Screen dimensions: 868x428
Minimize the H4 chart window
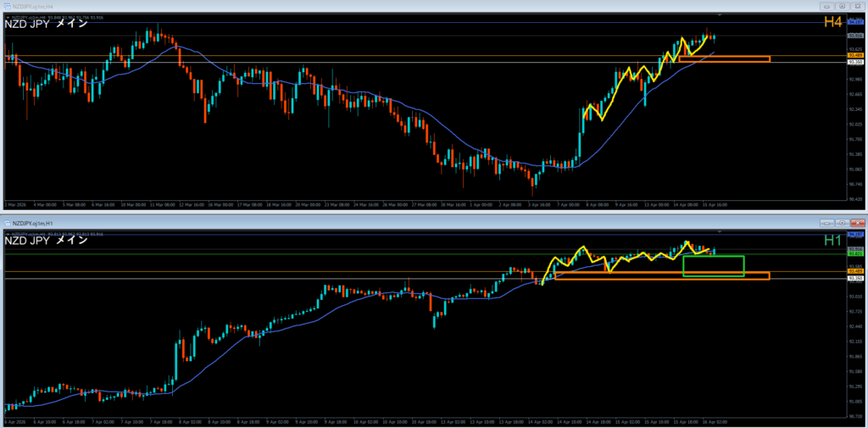click(826, 6)
